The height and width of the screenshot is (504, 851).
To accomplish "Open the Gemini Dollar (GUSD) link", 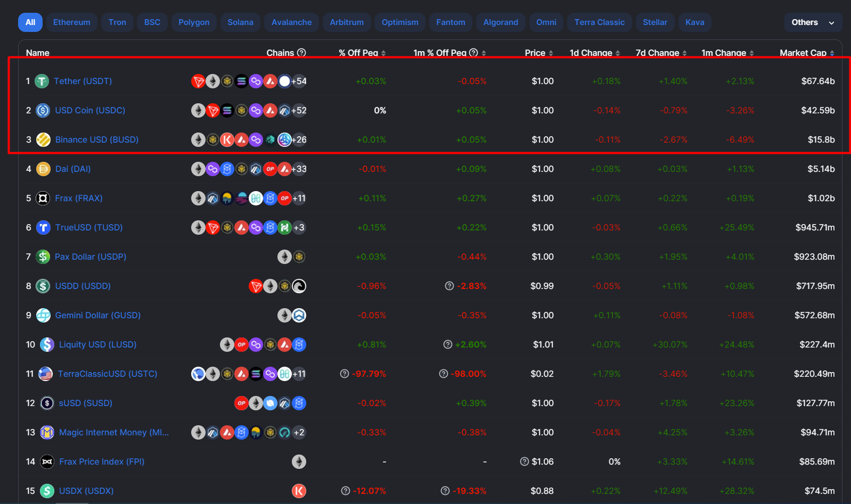I will pyautogui.click(x=98, y=316).
